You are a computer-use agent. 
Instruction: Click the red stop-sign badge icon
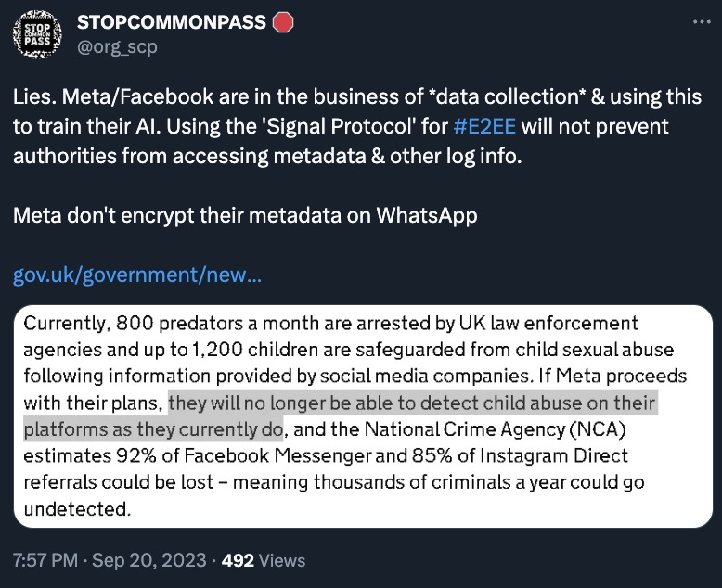coord(283,22)
